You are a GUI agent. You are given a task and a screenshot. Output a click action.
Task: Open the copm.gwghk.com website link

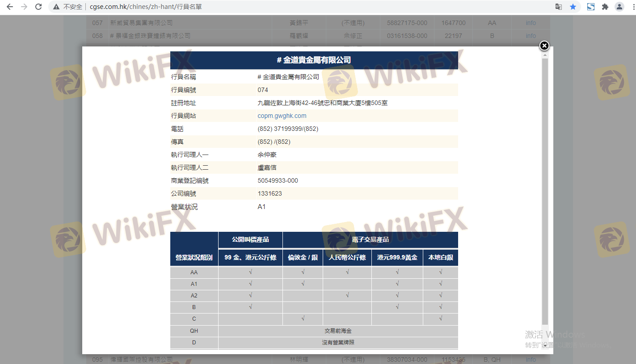click(282, 116)
